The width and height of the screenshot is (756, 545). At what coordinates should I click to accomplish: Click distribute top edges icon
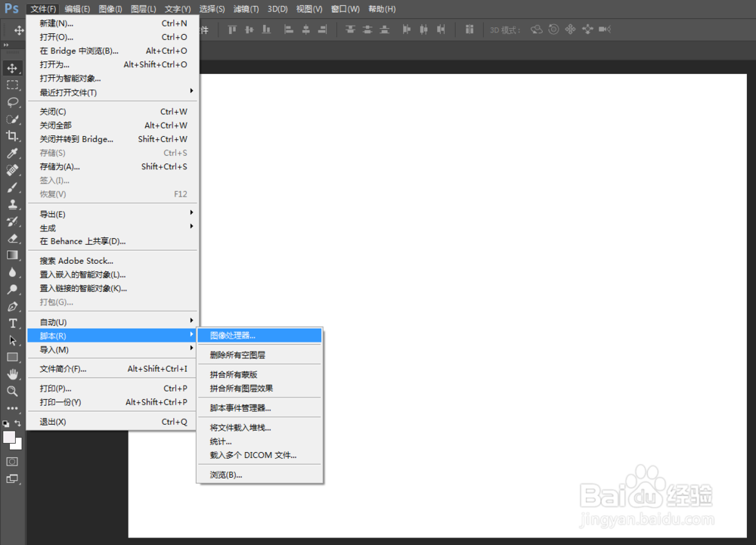tap(351, 30)
